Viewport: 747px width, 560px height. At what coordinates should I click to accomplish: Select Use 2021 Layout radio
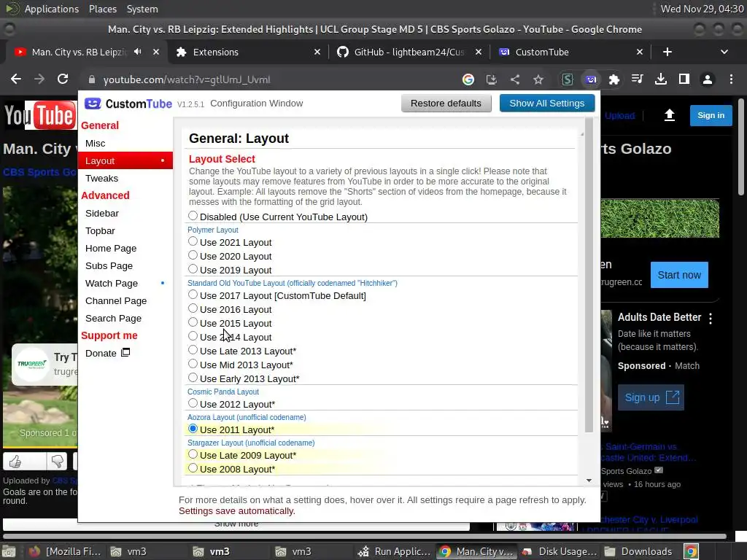193,241
